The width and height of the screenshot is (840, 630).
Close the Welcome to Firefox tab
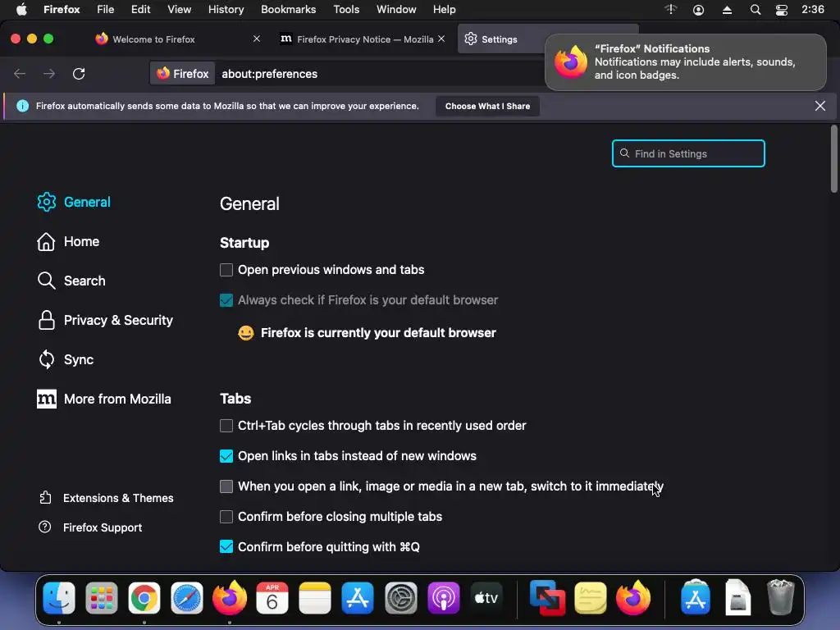click(x=257, y=39)
